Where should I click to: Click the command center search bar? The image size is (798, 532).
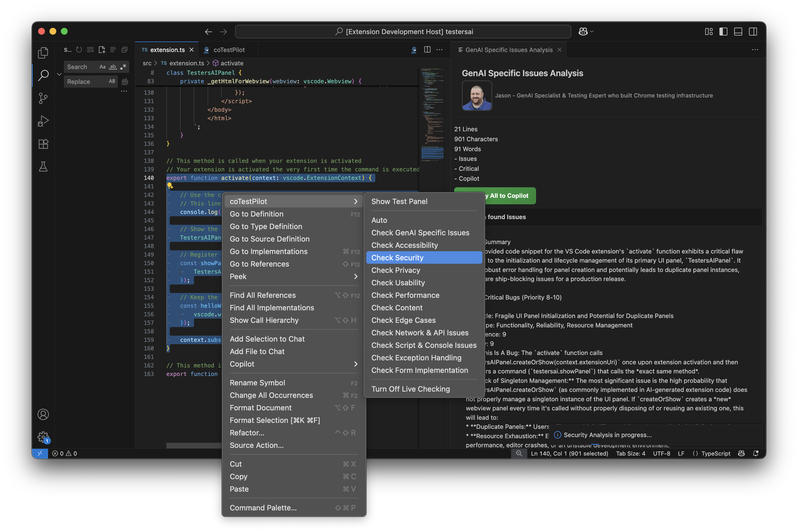[403, 32]
